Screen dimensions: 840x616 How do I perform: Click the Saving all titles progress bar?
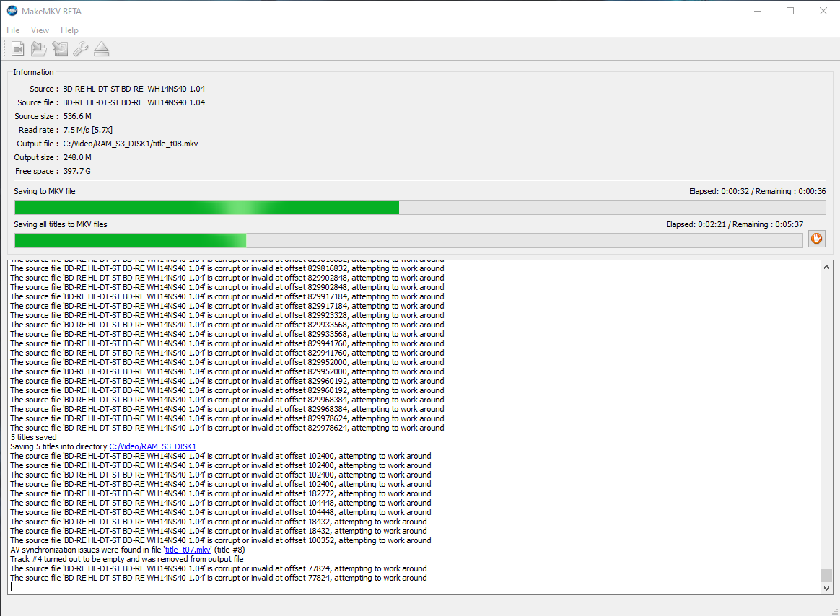(x=408, y=240)
